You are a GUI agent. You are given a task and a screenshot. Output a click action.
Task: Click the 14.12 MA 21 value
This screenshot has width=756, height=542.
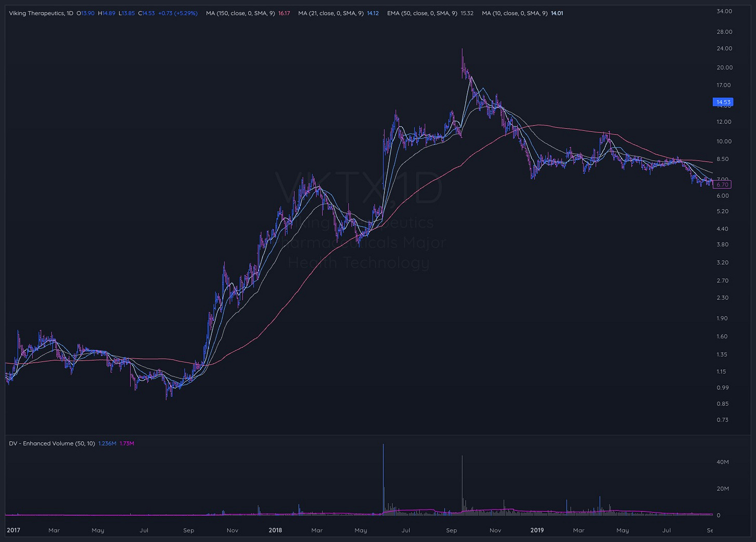373,13
